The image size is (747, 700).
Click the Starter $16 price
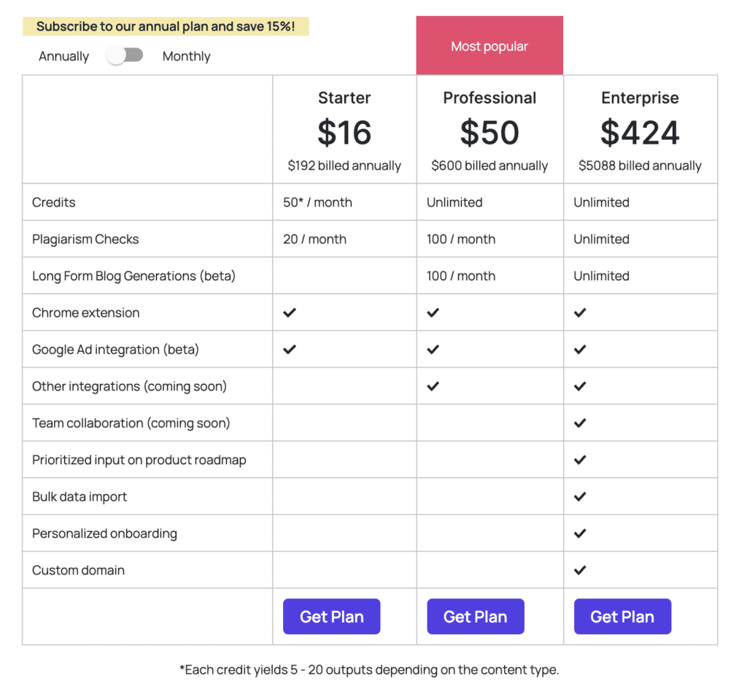point(344,132)
